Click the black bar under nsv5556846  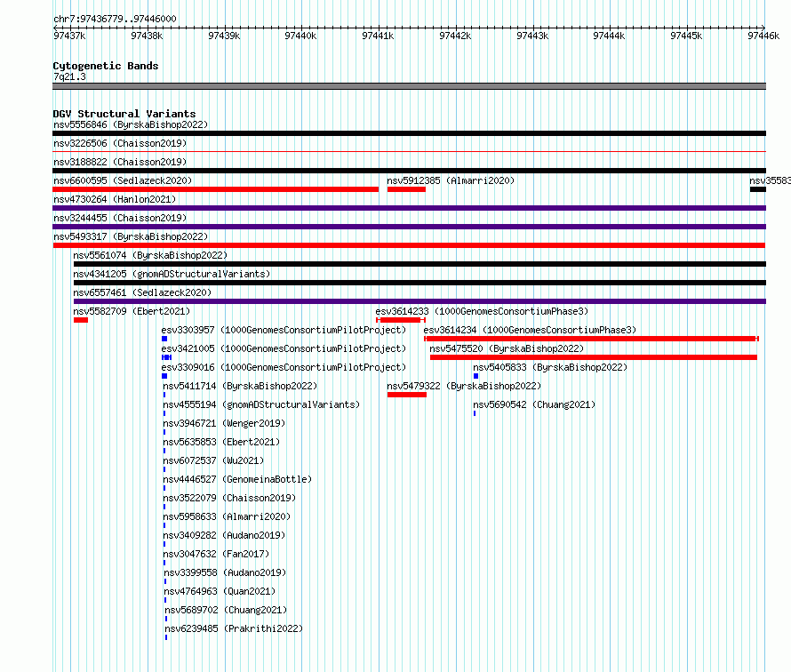(409, 133)
